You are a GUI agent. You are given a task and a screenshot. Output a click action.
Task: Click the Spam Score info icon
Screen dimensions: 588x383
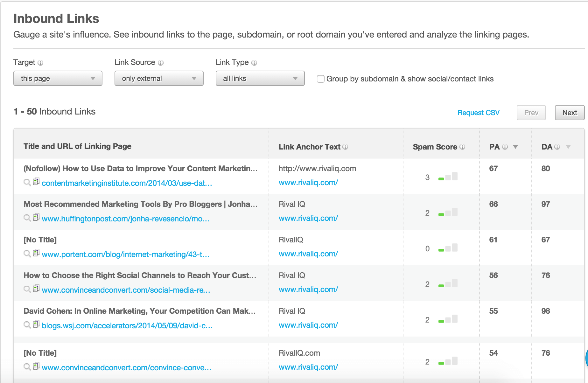click(462, 147)
